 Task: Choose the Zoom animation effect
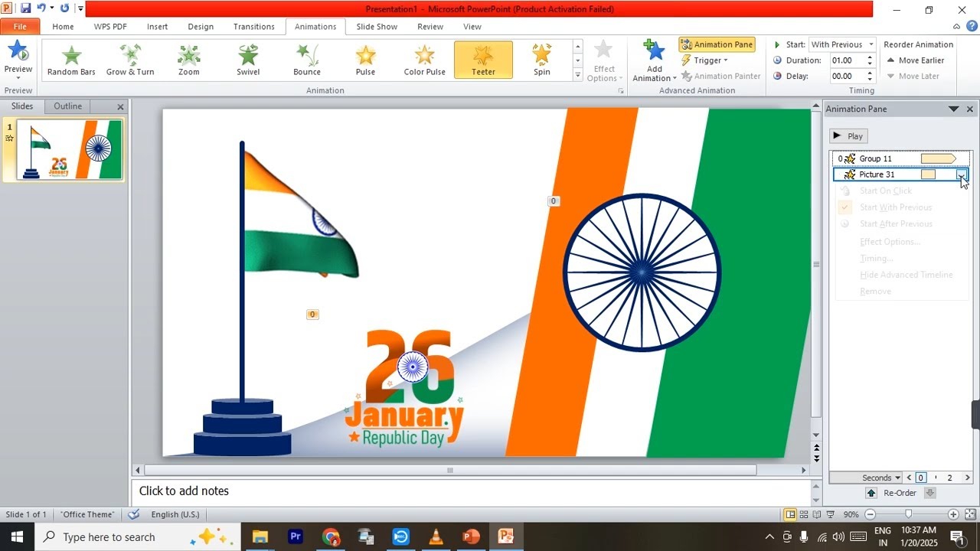tap(189, 60)
